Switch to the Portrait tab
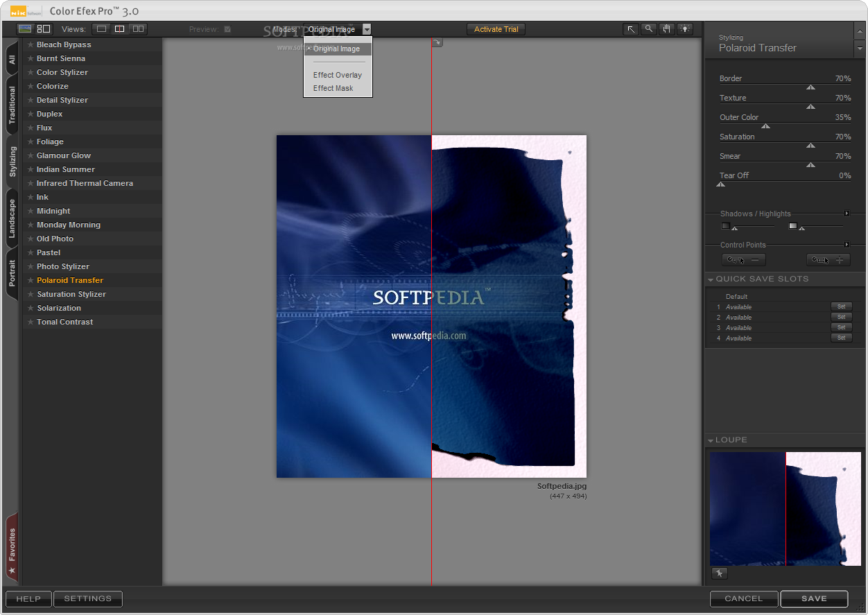This screenshot has height=615, width=868. [12, 273]
